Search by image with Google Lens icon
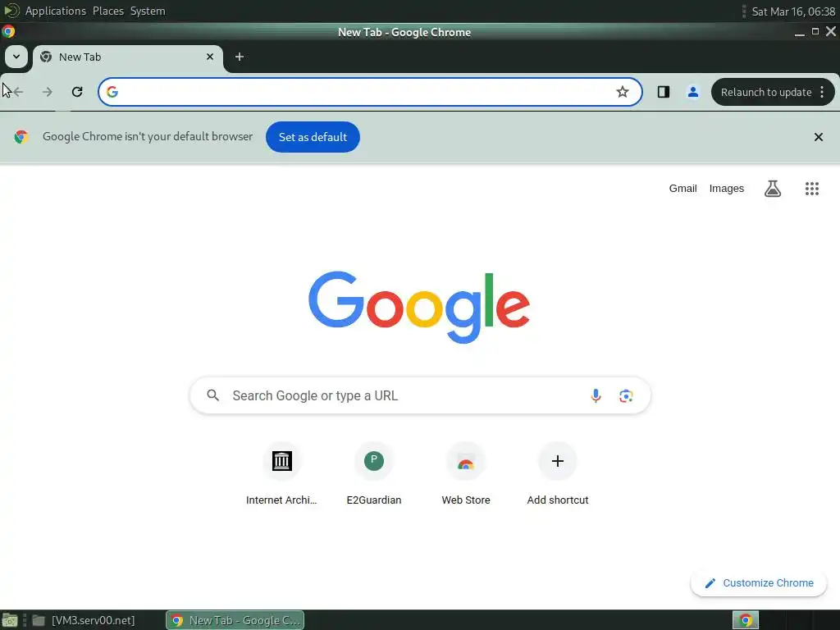 pyautogui.click(x=626, y=396)
